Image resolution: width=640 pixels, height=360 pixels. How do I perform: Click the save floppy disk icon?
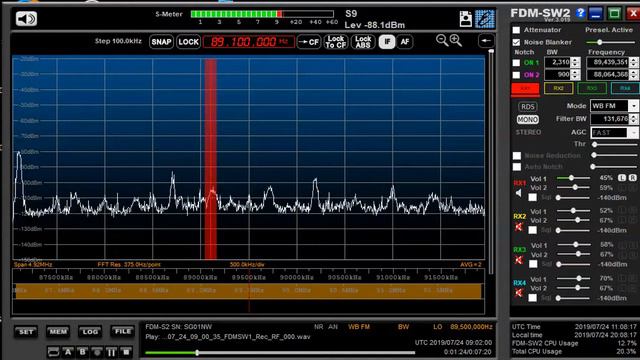(465, 19)
